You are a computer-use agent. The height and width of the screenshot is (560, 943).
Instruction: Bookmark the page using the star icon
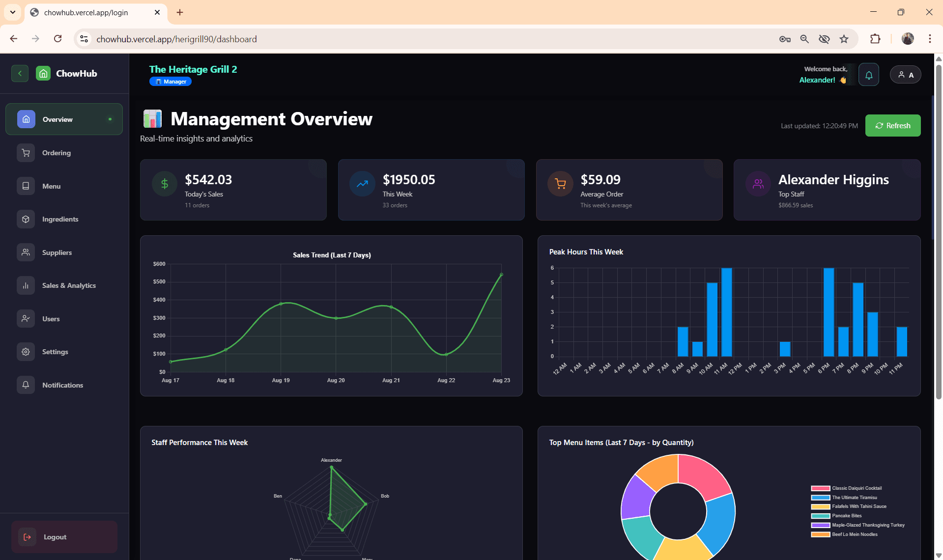[845, 39]
